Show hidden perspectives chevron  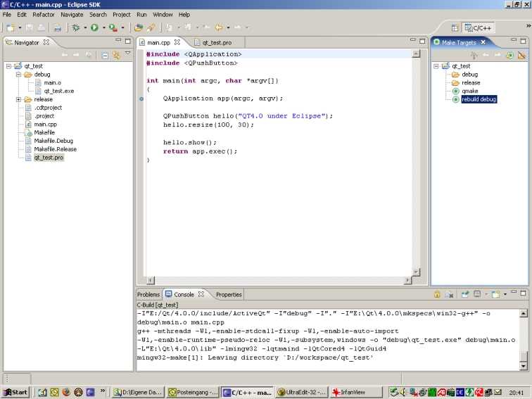[528, 26]
